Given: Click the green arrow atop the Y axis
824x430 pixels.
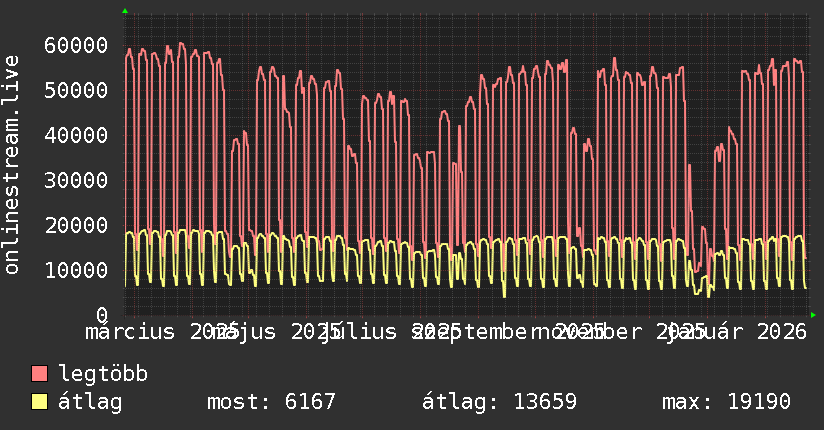Looking at the screenshot, I should point(125,11).
